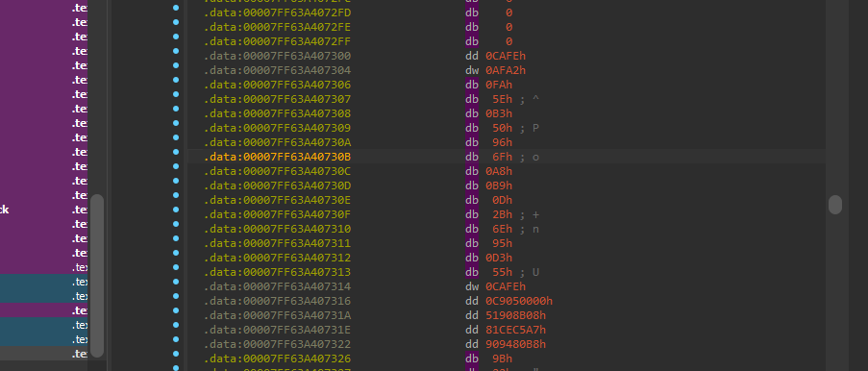The height and width of the screenshot is (371, 868).
Task: Click the dd directive at address 00007FF63A40731E
Action: 472,330
